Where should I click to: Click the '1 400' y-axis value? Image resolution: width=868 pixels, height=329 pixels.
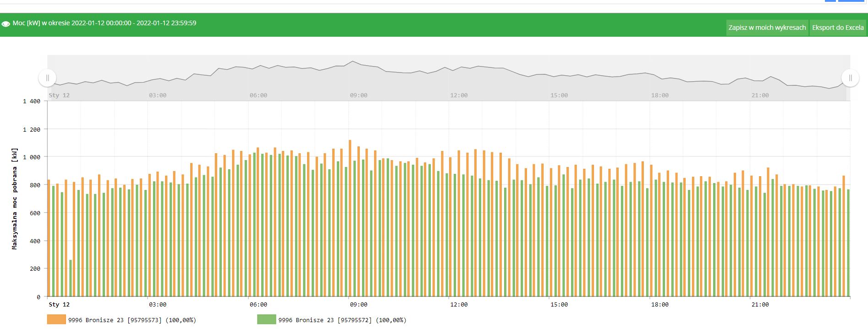pos(32,101)
